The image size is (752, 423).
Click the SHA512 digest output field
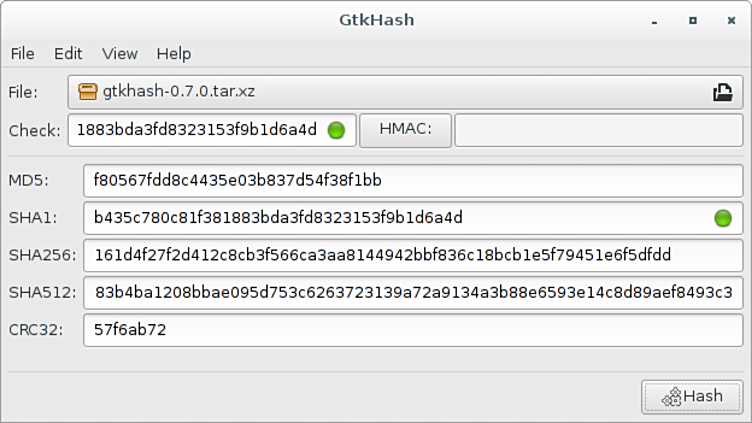(412, 292)
